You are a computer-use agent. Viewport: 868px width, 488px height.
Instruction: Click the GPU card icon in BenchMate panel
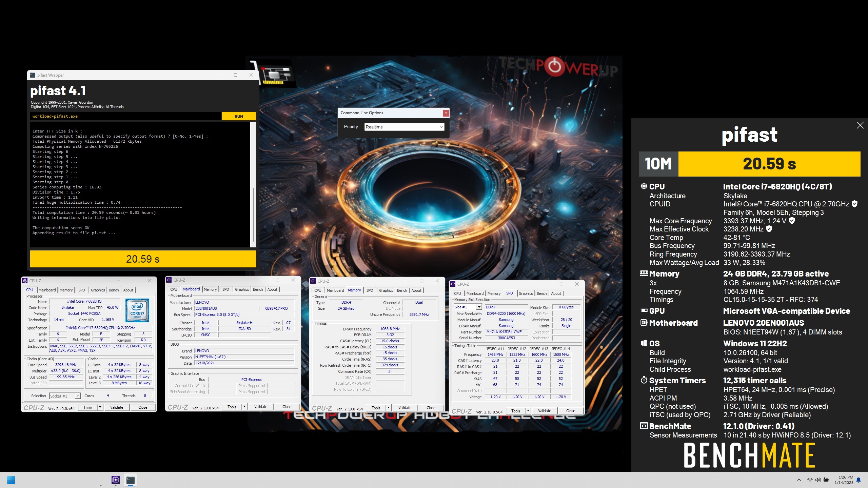point(644,310)
